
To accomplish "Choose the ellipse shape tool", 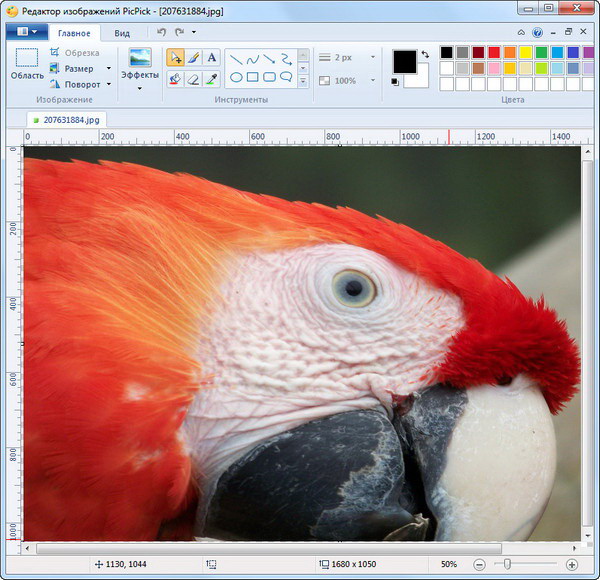I will (237, 77).
